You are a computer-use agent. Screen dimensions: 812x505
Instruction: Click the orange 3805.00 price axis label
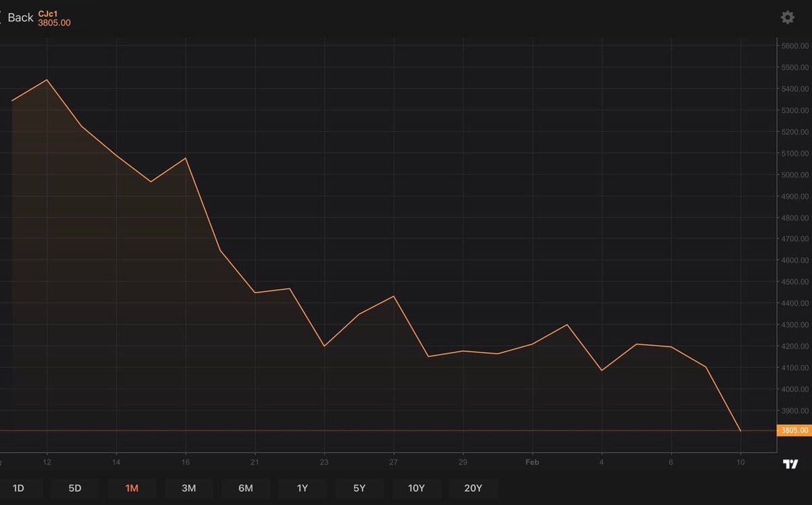pos(794,431)
